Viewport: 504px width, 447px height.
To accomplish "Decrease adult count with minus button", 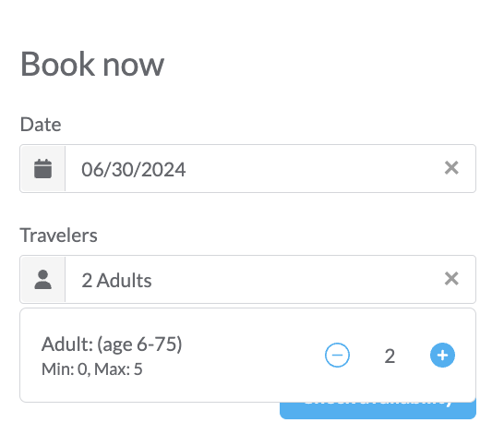I will click(337, 356).
